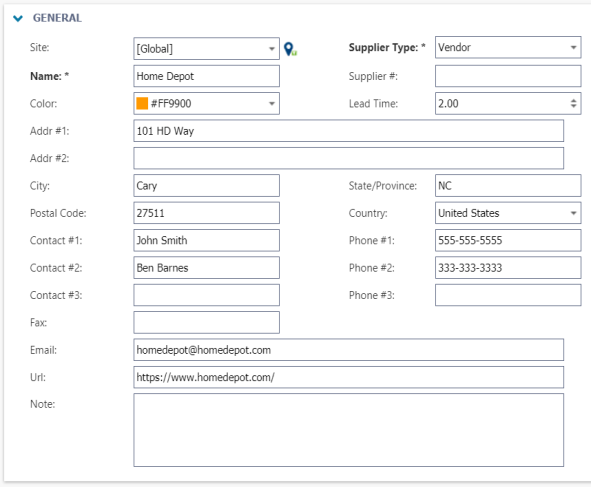Screen dimensions: 591x487
Task: Click the City field with Cary
Action: tap(206, 185)
